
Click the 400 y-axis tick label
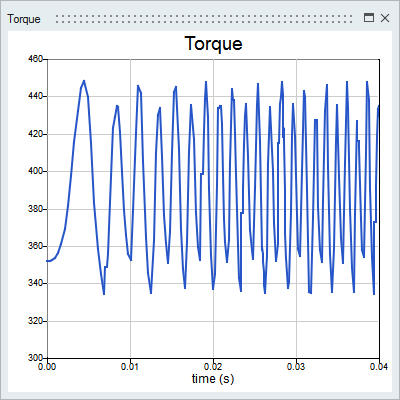(x=36, y=171)
